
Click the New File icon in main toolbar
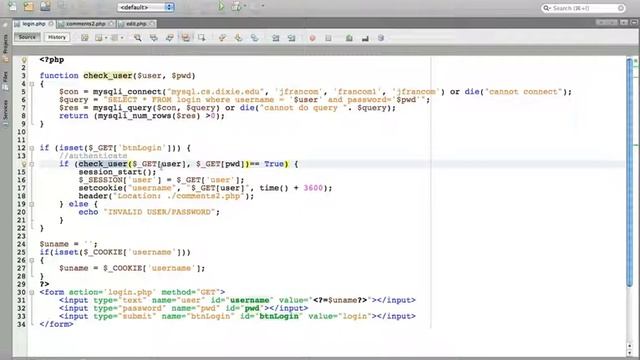13,6
